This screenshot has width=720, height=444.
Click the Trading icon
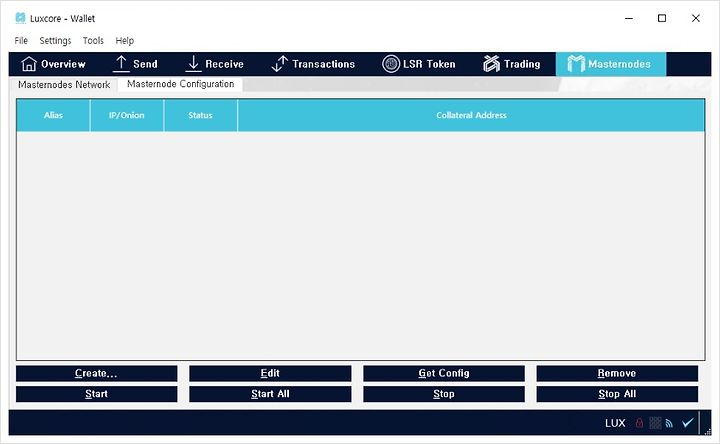click(491, 64)
